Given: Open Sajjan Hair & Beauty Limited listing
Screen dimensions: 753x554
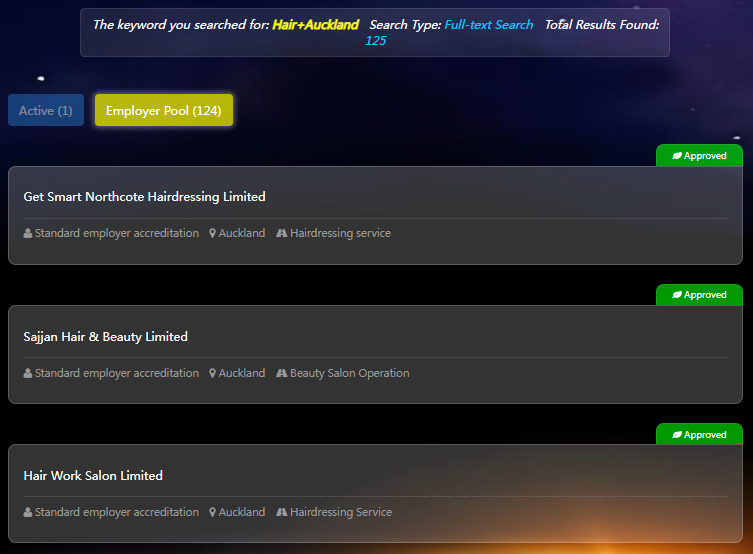Looking at the screenshot, I should [x=106, y=337].
